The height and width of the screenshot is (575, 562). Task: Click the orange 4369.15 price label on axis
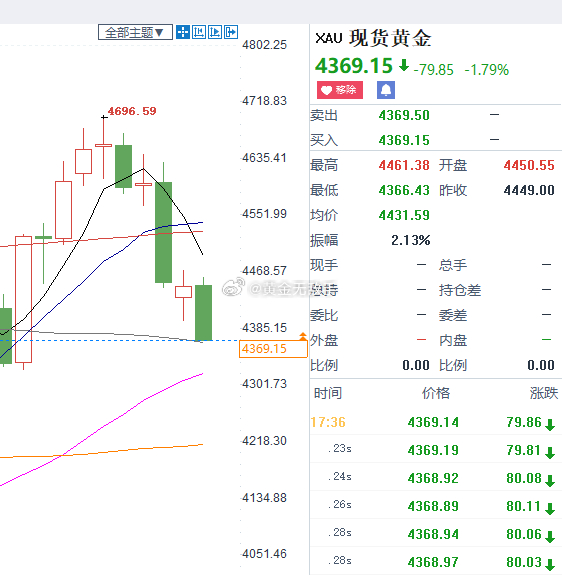(273, 349)
